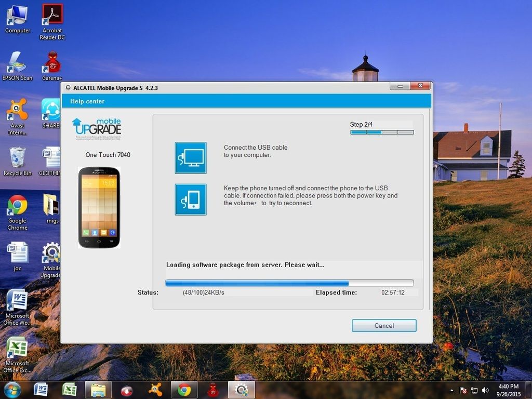Cancel the software package download
The height and width of the screenshot is (399, 532).
(384, 326)
